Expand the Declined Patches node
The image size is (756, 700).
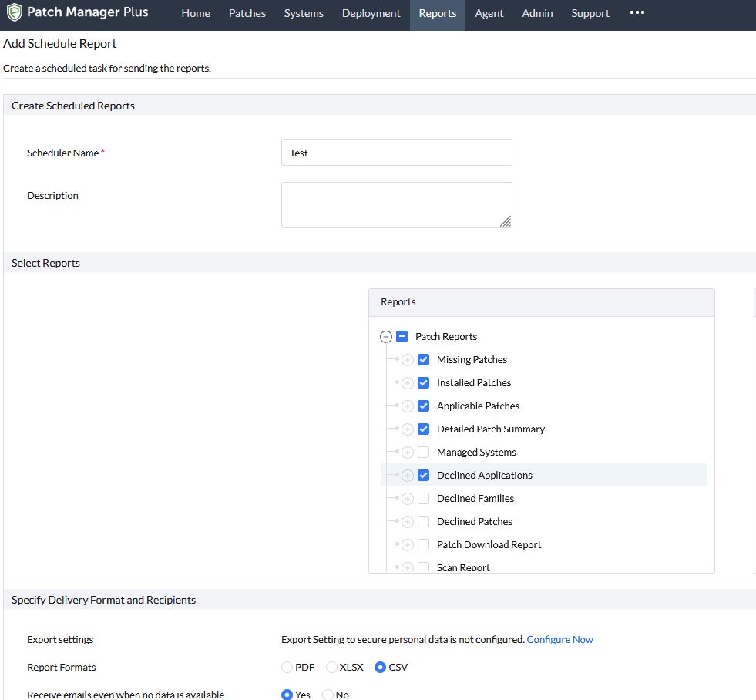coord(408,522)
